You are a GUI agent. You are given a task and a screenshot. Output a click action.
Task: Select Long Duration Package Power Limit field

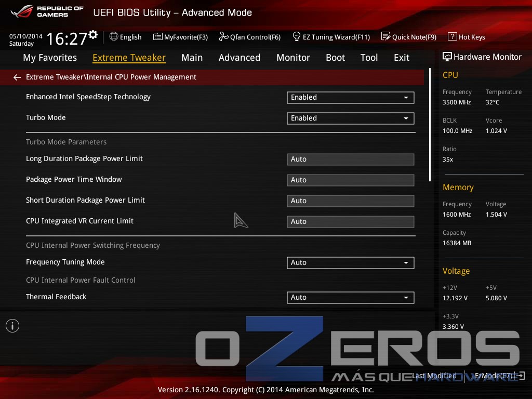click(x=351, y=159)
